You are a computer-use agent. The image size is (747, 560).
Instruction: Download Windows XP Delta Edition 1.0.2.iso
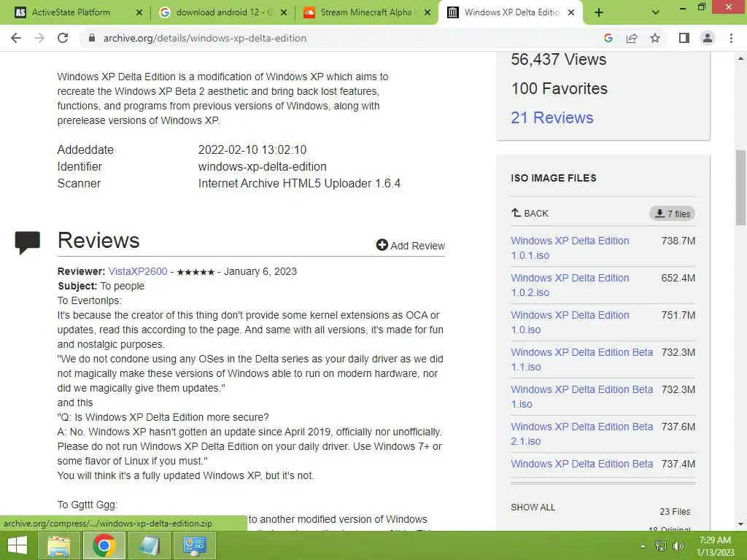click(x=570, y=285)
